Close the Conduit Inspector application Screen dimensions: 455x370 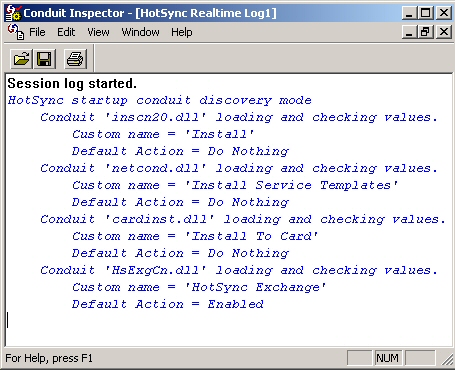point(444,13)
